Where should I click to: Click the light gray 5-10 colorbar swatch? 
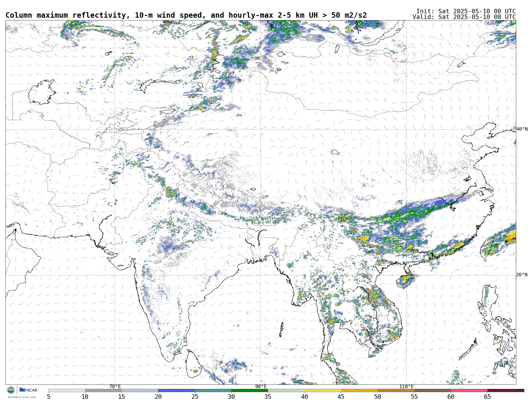click(67, 391)
